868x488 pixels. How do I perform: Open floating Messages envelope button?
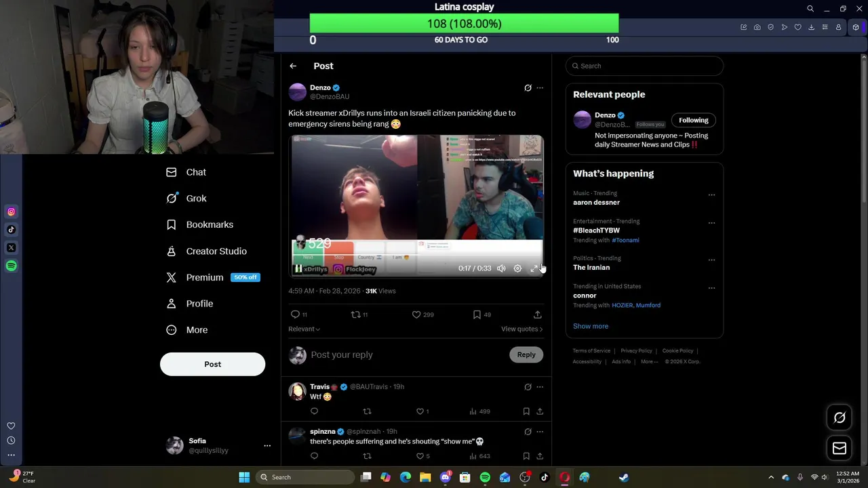click(840, 448)
